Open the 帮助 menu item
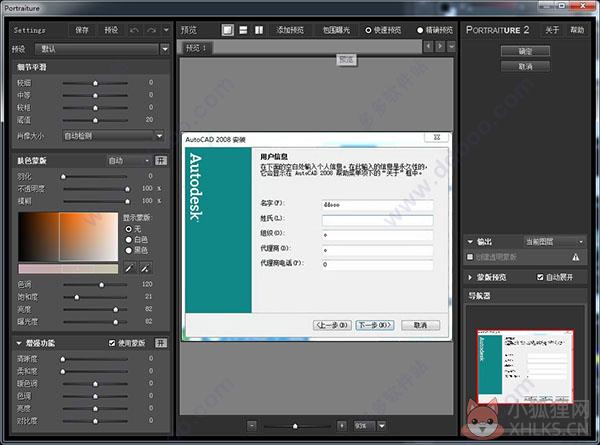 point(577,30)
